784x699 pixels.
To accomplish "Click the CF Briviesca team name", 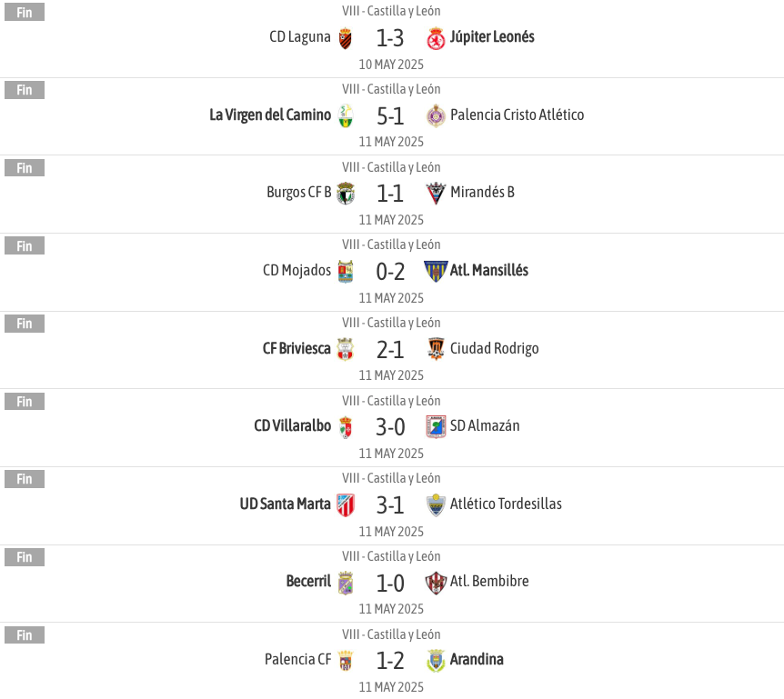I will click(297, 348).
